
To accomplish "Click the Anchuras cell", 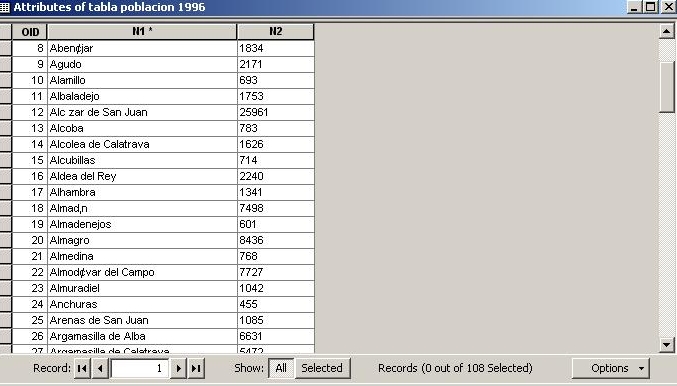I will pyautogui.click(x=142, y=304).
